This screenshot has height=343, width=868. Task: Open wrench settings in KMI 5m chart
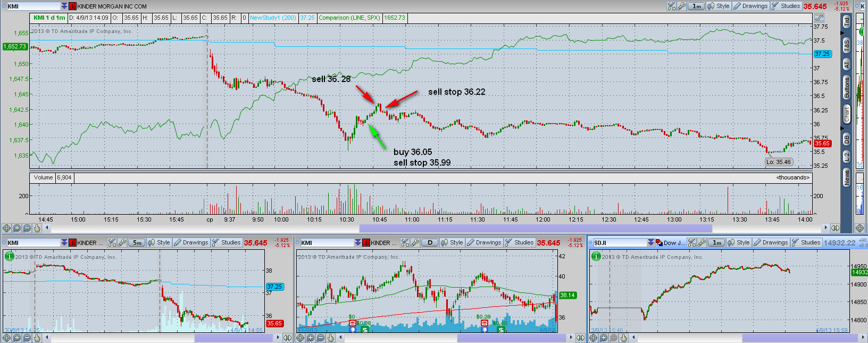(x=121, y=242)
